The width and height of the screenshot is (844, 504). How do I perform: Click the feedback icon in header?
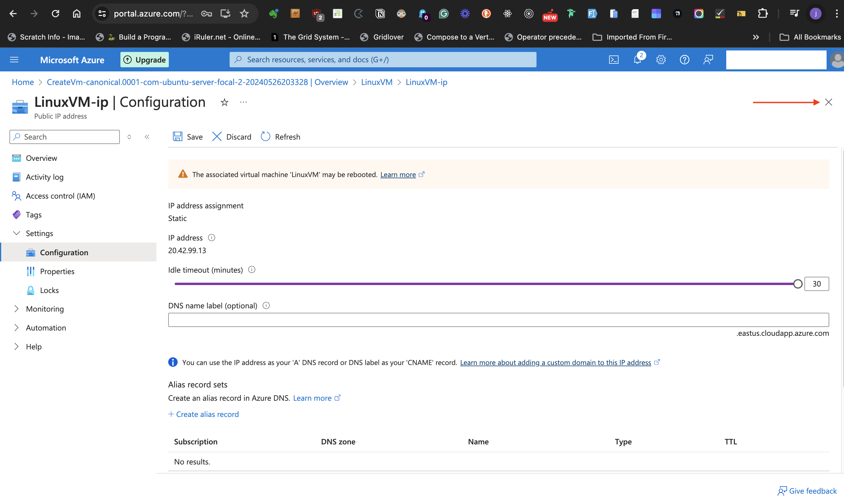click(708, 59)
